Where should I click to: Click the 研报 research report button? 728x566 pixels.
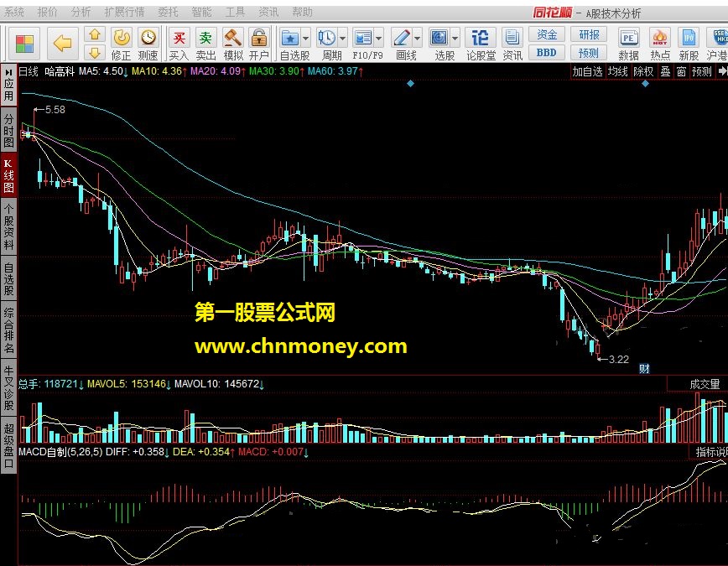589,34
